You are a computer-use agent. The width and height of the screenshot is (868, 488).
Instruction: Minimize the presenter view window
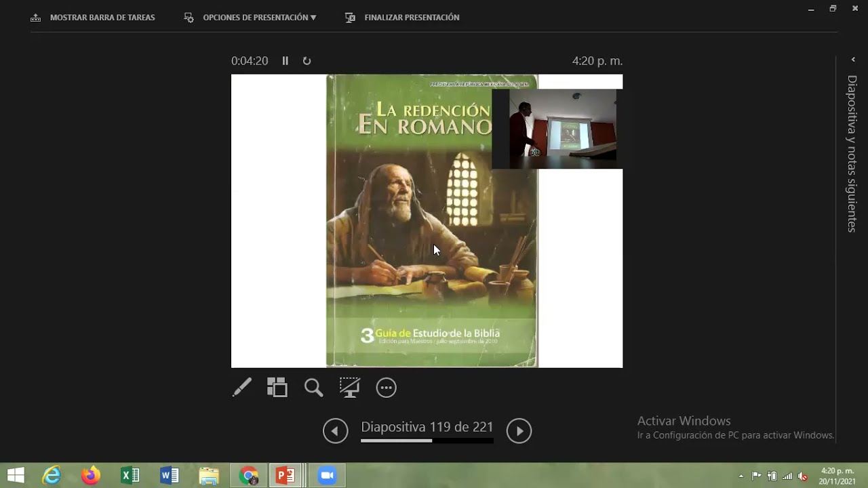click(811, 9)
